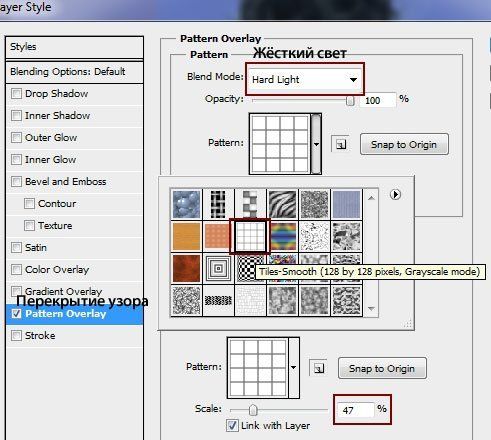The width and height of the screenshot is (491, 440).
Task: Click the pattern swatch preview above Scale
Action: (258, 368)
